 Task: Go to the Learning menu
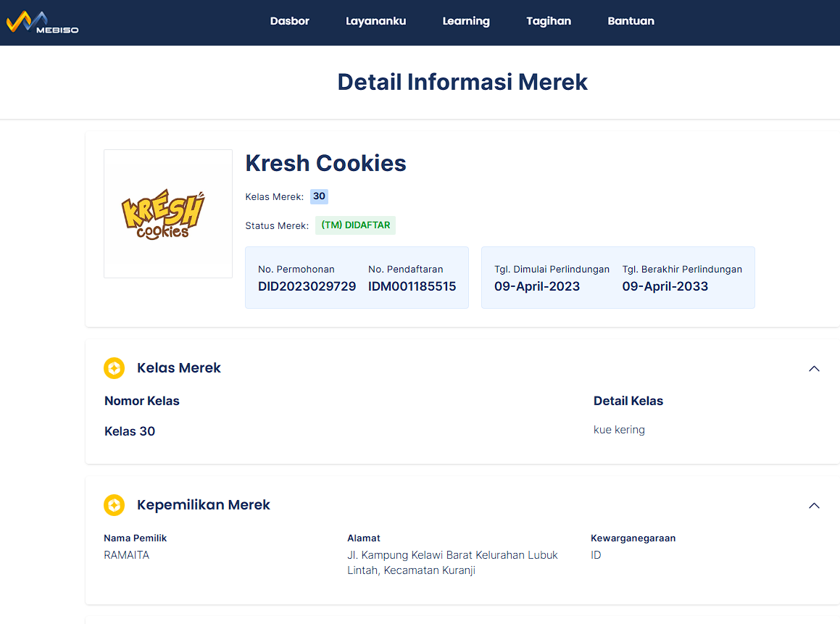[x=465, y=22]
